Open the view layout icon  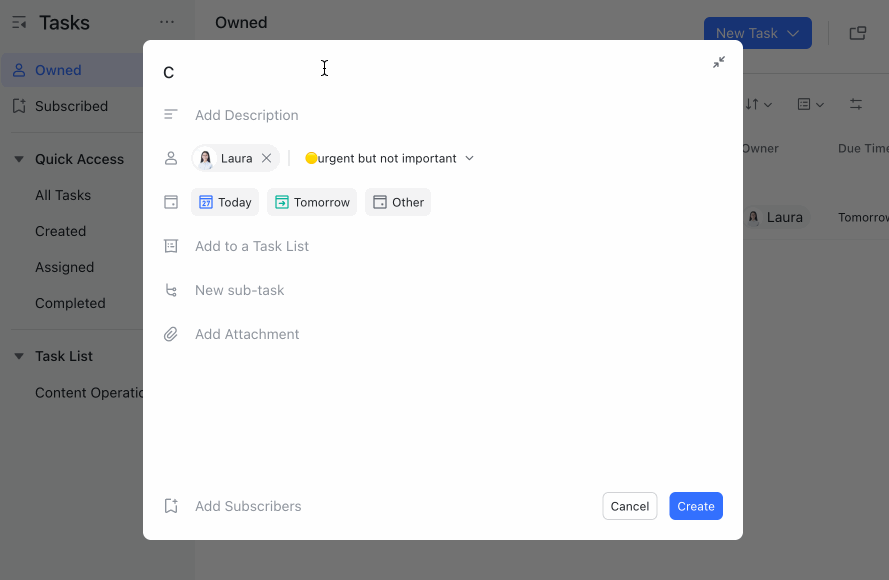[806, 103]
